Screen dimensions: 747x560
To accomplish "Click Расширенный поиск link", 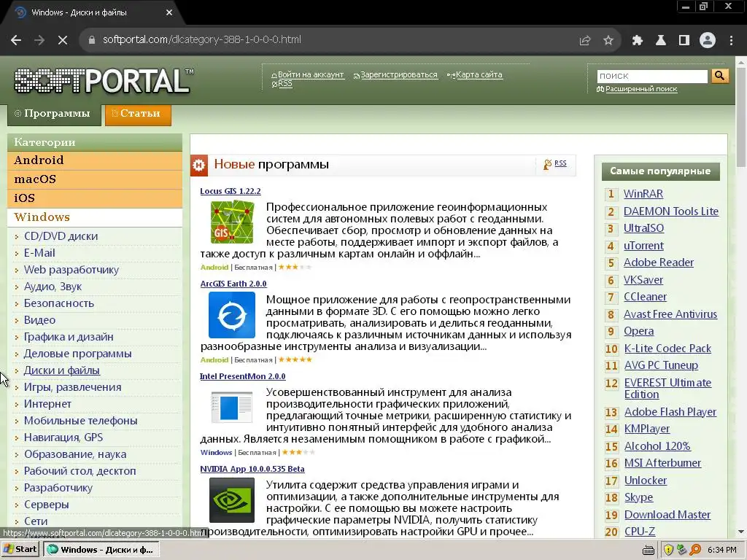I will pyautogui.click(x=641, y=89).
